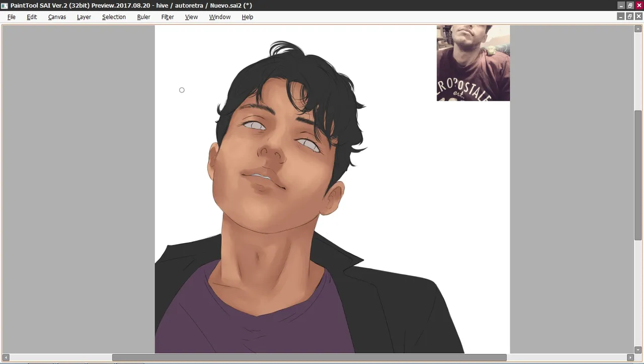Open the Layer menu

[84, 17]
